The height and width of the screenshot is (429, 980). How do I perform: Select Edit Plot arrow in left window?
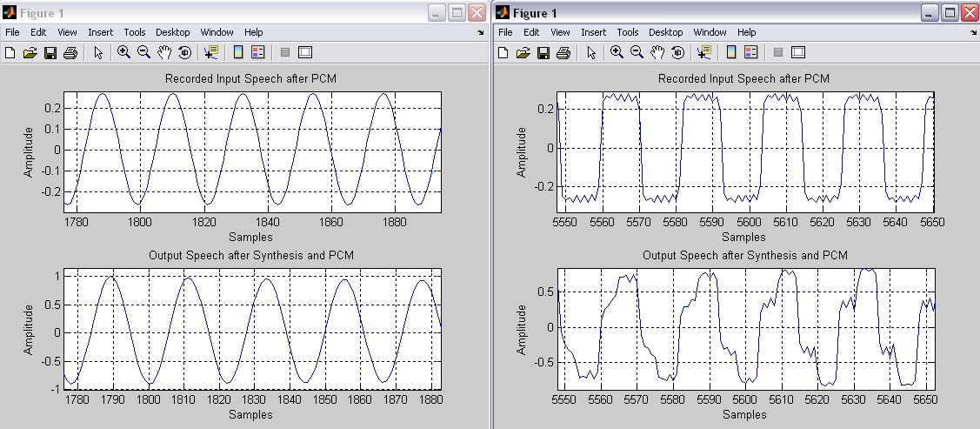coord(98,52)
